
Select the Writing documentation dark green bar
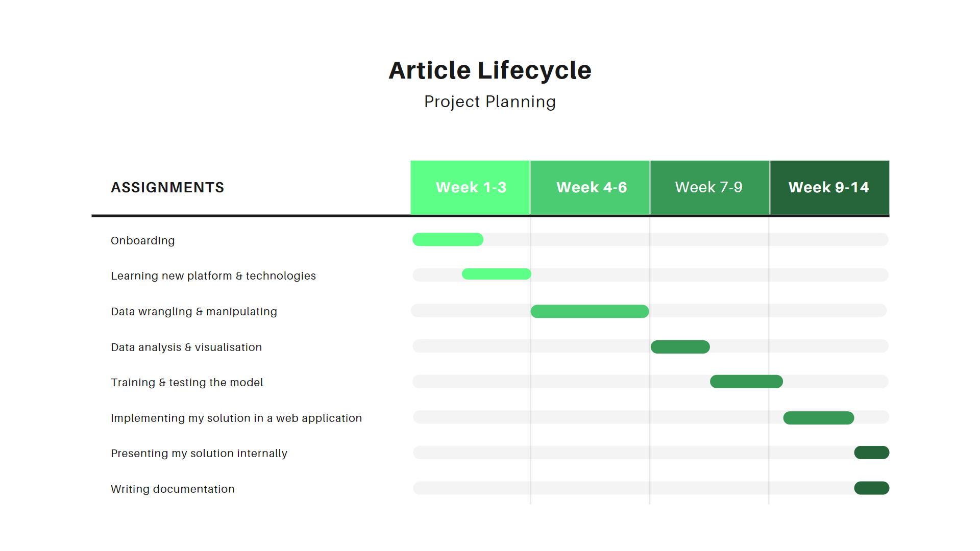tap(872, 488)
